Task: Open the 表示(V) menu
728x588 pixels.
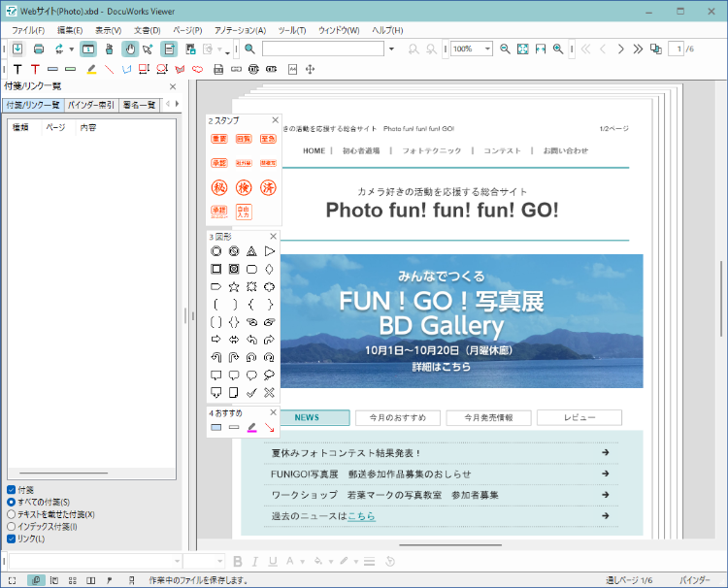Action: pyautogui.click(x=108, y=30)
